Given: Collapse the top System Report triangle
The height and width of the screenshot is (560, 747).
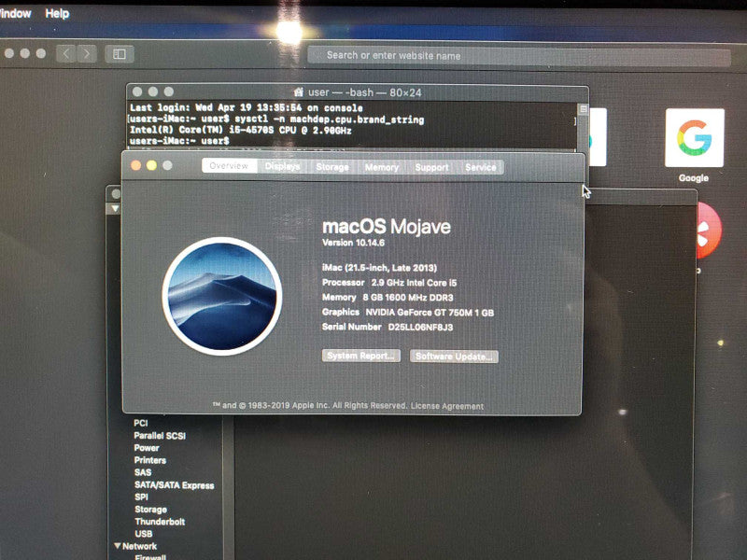Looking at the screenshot, I should click(x=115, y=208).
